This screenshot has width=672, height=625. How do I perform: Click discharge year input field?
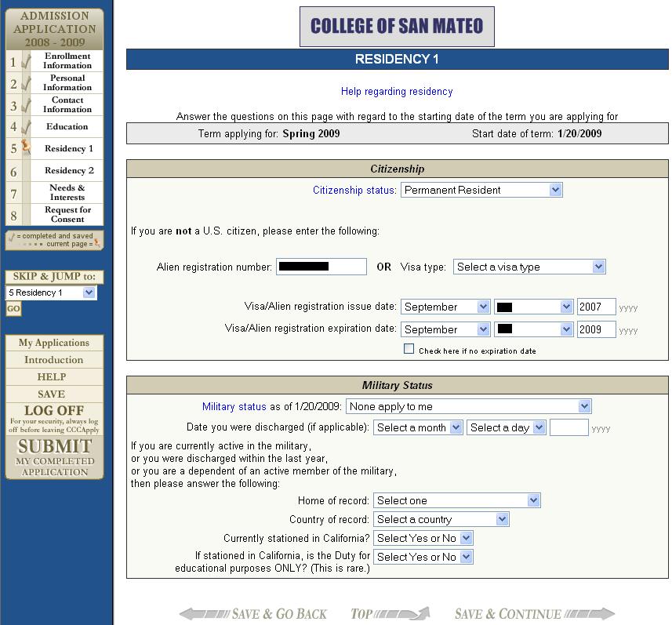click(569, 427)
